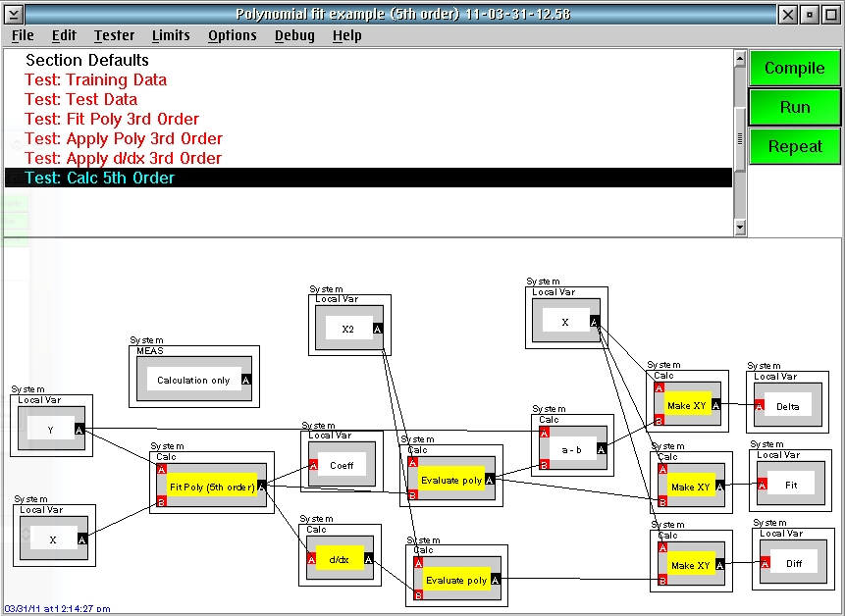Open the Tester menu
The width and height of the screenshot is (845, 616).
tap(114, 35)
